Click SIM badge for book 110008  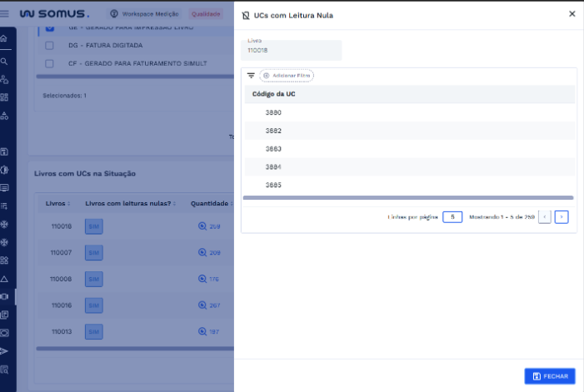(94, 280)
